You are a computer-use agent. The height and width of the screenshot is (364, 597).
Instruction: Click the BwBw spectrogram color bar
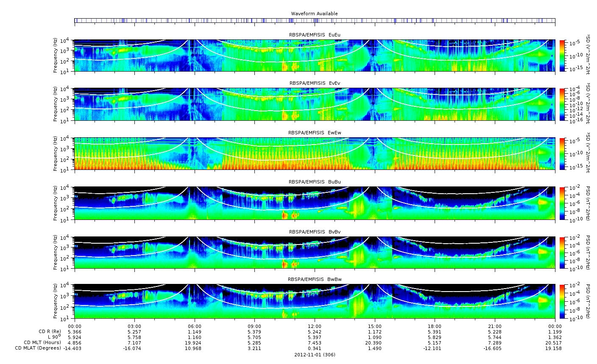tap(562, 301)
